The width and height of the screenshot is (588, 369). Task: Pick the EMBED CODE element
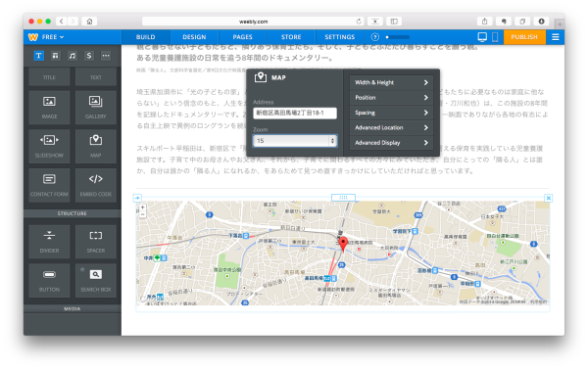[x=96, y=185]
